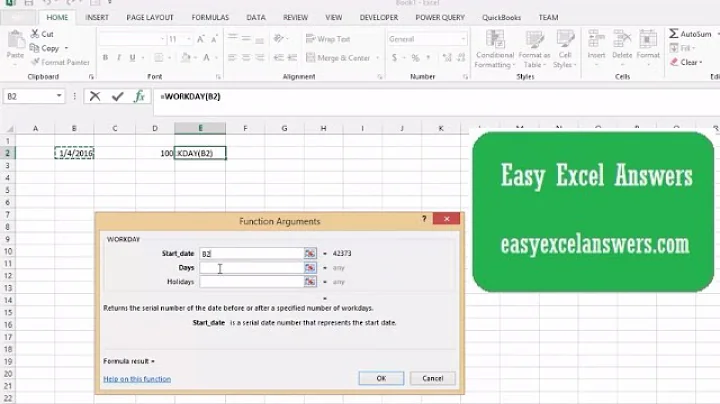Open Cell Styles gallery

[x=565, y=50]
